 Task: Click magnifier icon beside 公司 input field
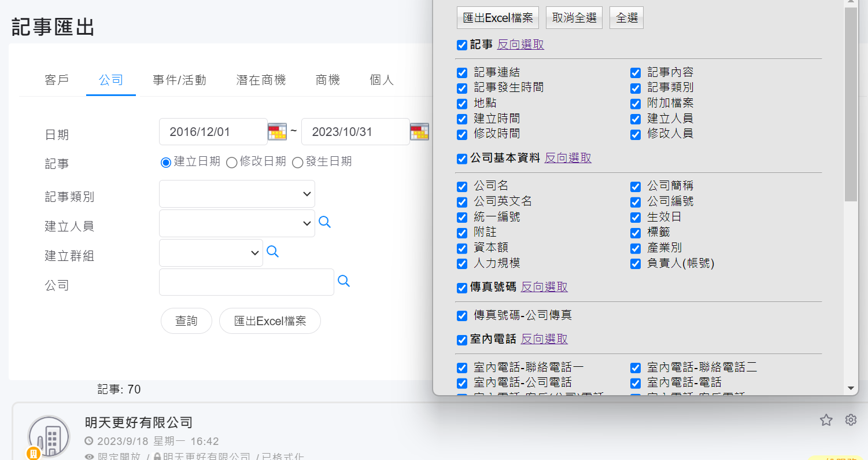(343, 281)
